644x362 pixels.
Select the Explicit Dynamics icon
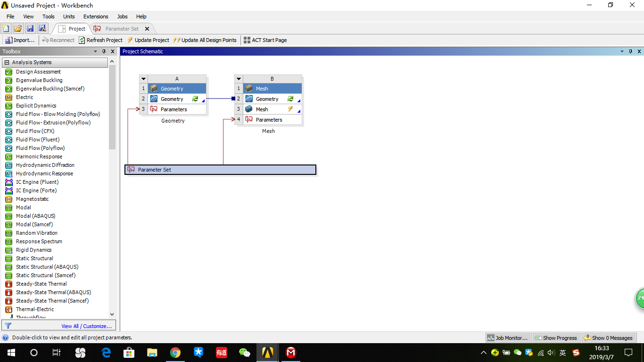pyautogui.click(x=8, y=106)
